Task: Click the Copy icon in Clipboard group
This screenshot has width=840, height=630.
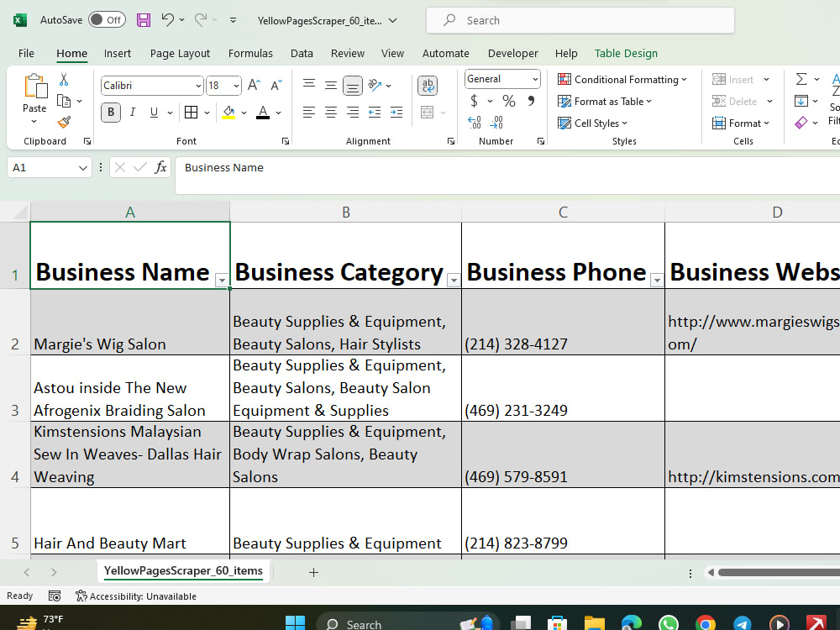Action: click(64, 102)
